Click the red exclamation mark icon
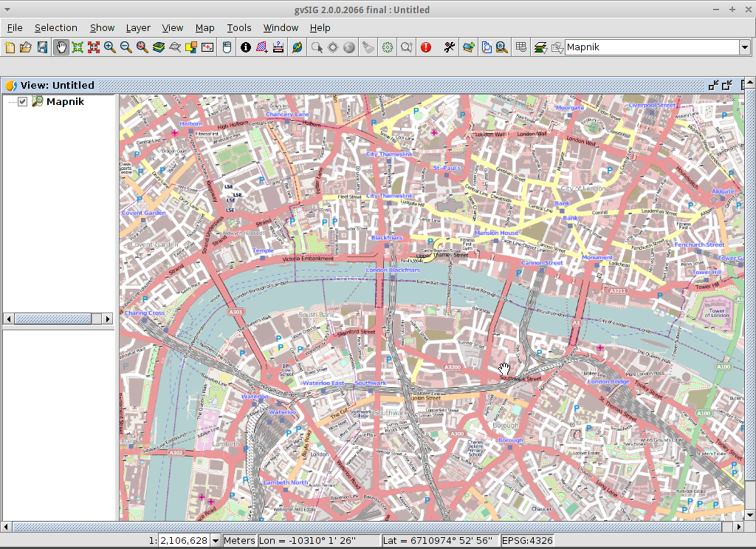756x549 pixels. click(x=426, y=47)
